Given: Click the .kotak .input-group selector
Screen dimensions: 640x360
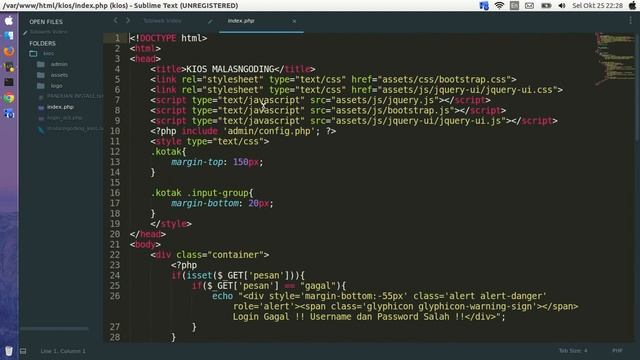Looking at the screenshot, I should (x=200, y=193).
